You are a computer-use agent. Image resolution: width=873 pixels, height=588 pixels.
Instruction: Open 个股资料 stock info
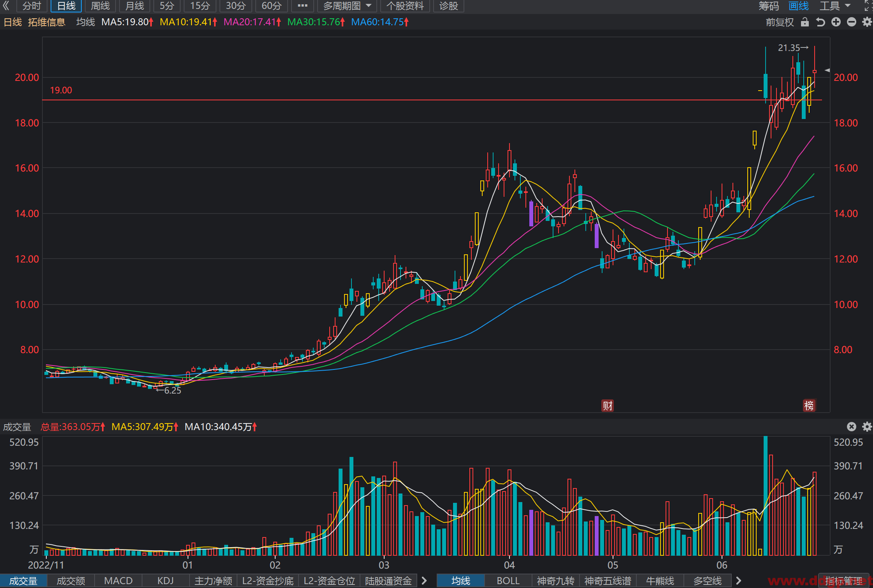pyautogui.click(x=405, y=6)
